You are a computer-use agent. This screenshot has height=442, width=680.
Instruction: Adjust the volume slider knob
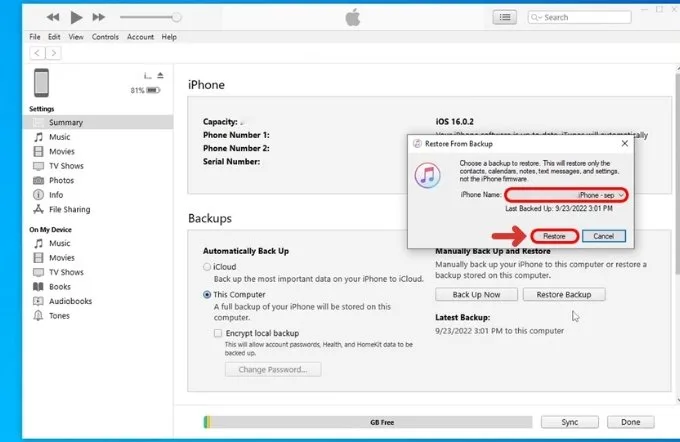tap(176, 17)
